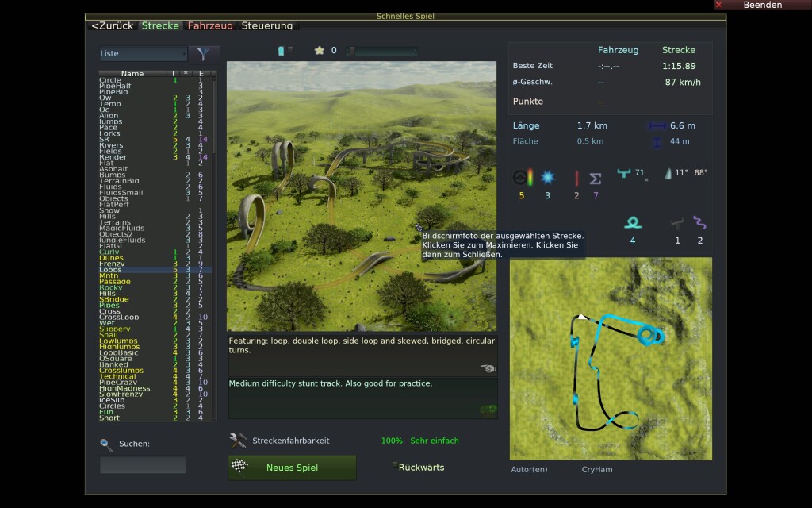812x508 pixels.
Task: Click the magnifying glass search icon
Action: tap(106, 444)
